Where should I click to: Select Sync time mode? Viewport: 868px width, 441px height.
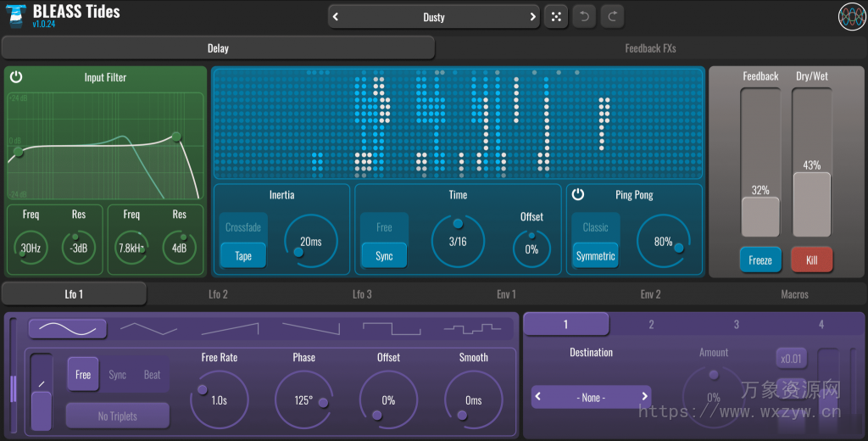coord(384,255)
